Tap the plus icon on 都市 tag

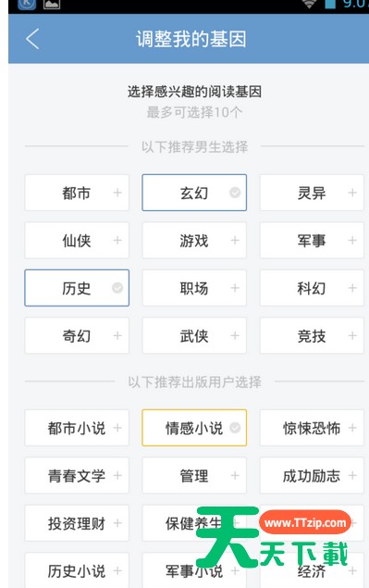tap(117, 193)
